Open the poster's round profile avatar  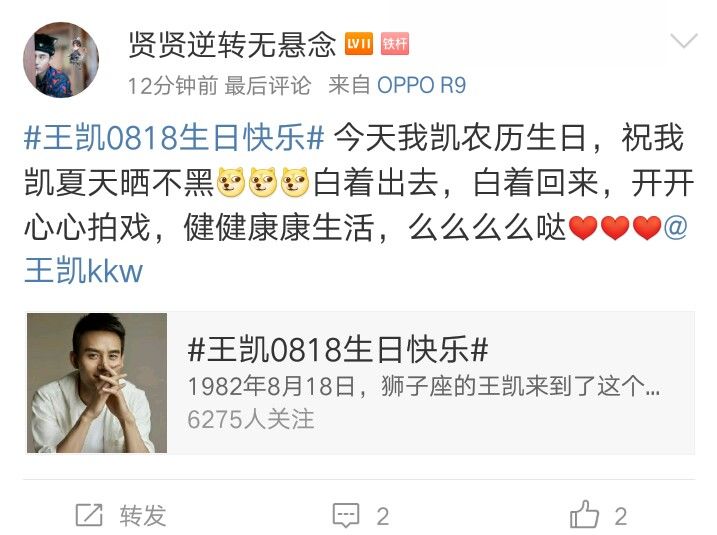pyautogui.click(x=61, y=60)
